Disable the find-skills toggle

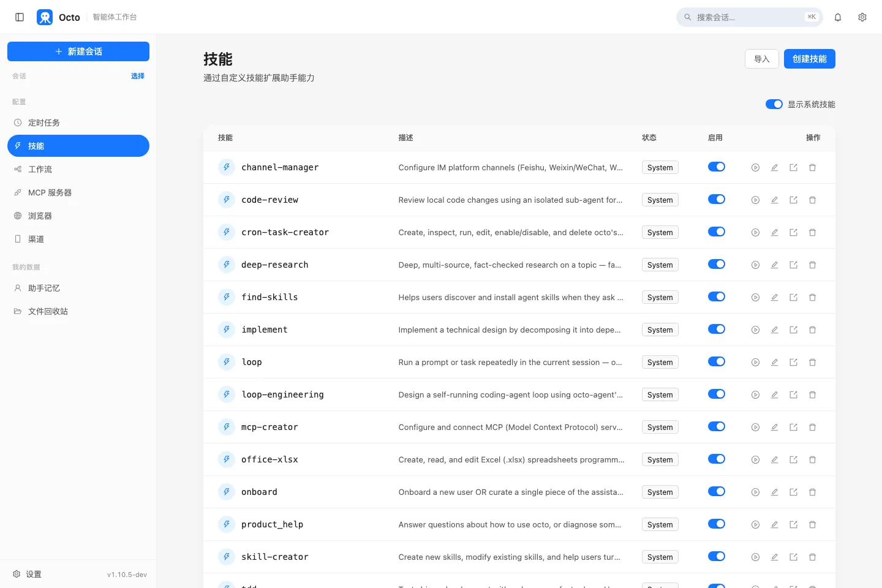[x=716, y=296]
